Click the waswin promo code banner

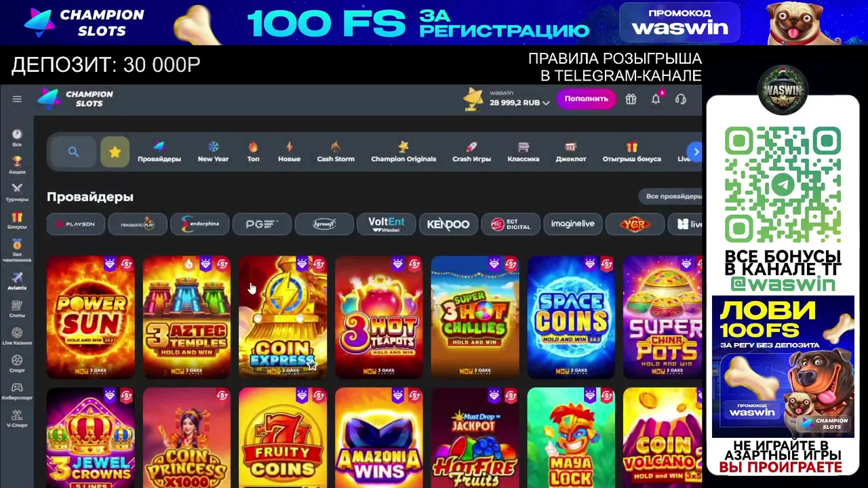point(679,22)
